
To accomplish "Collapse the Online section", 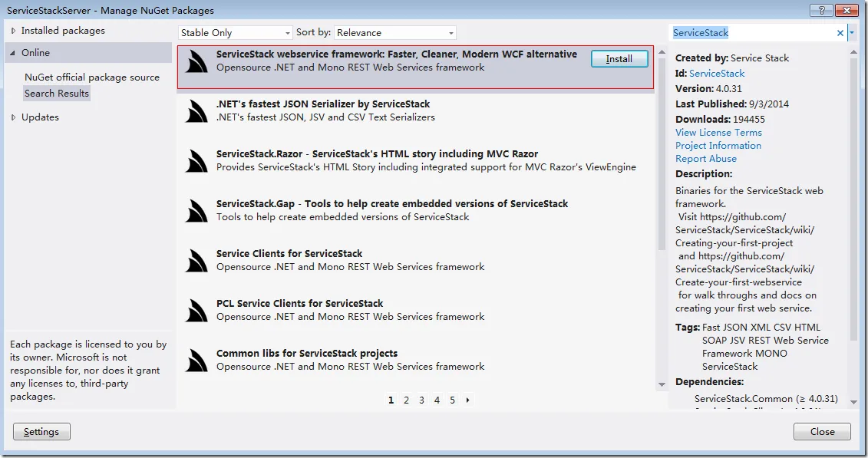I will (13, 52).
